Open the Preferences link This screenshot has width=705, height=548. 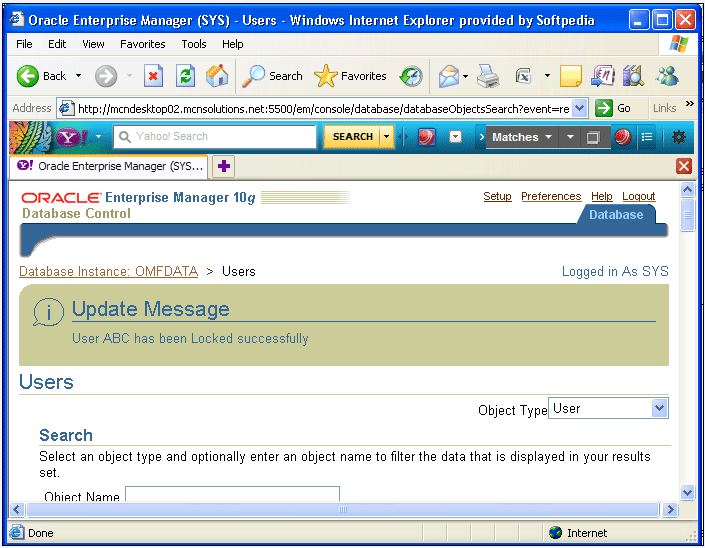point(551,196)
